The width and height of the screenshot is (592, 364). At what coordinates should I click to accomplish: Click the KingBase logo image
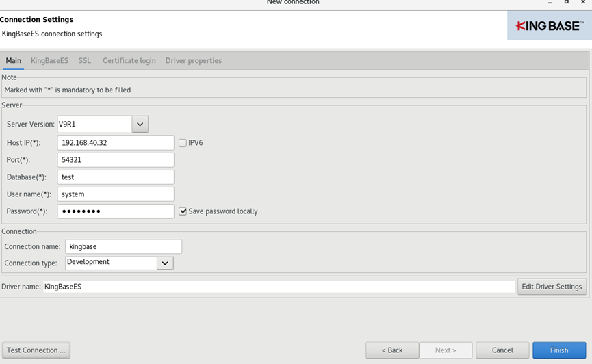click(549, 25)
